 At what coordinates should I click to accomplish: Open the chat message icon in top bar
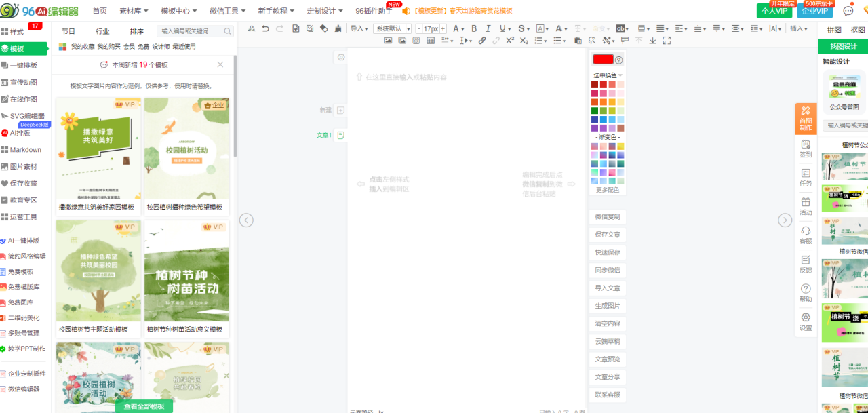tap(848, 11)
